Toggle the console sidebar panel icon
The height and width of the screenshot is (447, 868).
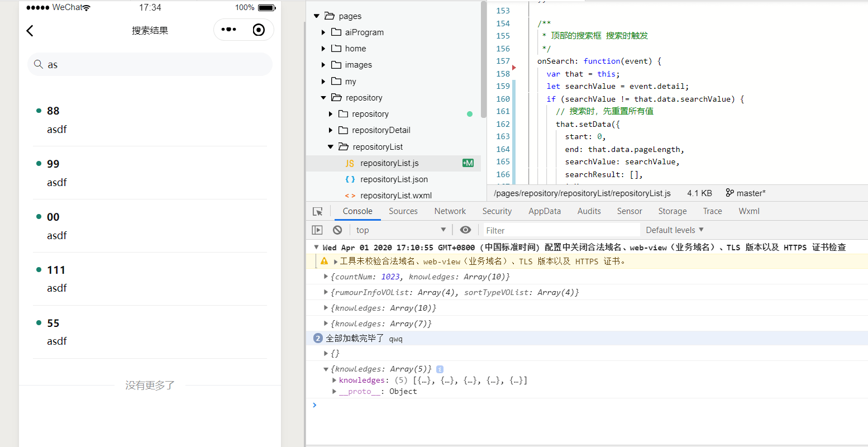coord(317,230)
